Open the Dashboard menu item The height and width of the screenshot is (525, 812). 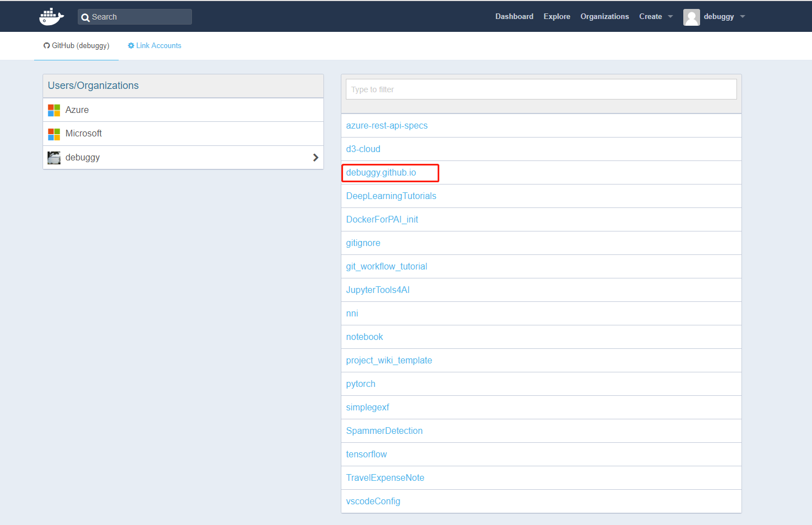coord(514,17)
